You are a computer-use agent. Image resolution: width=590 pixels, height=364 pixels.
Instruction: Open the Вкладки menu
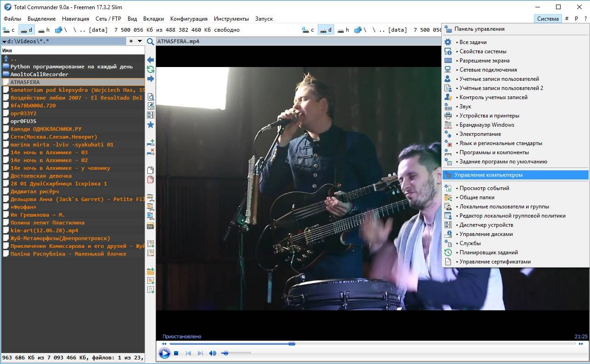(153, 19)
